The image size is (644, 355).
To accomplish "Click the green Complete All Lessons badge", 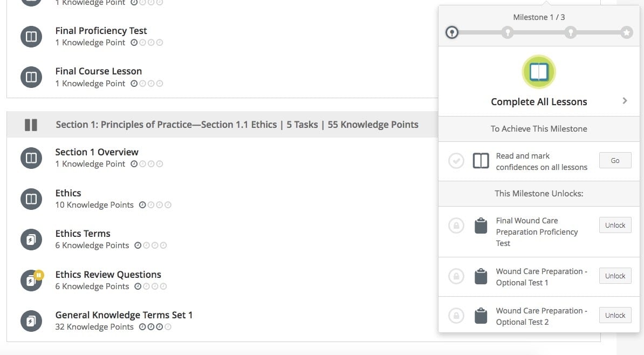I will (x=538, y=72).
